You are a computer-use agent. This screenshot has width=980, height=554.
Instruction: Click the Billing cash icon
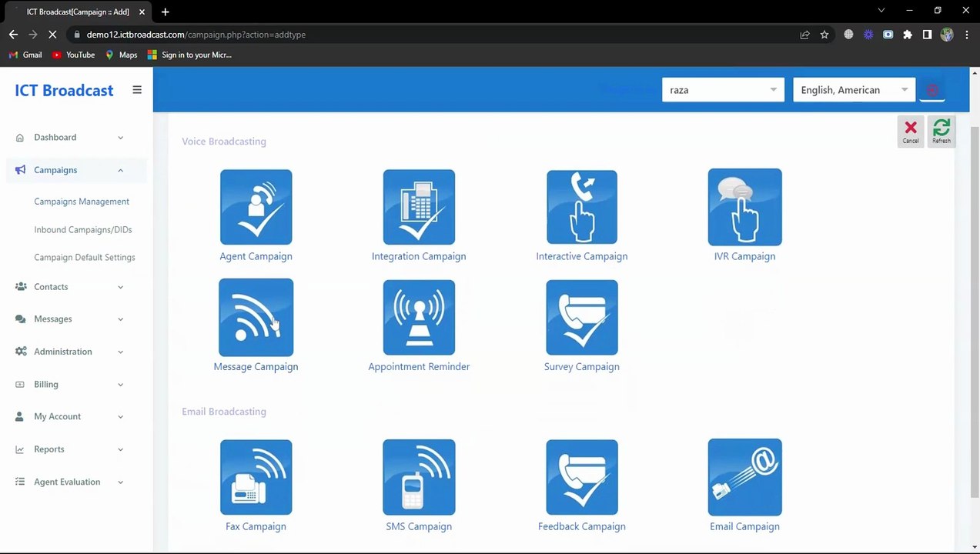click(20, 385)
